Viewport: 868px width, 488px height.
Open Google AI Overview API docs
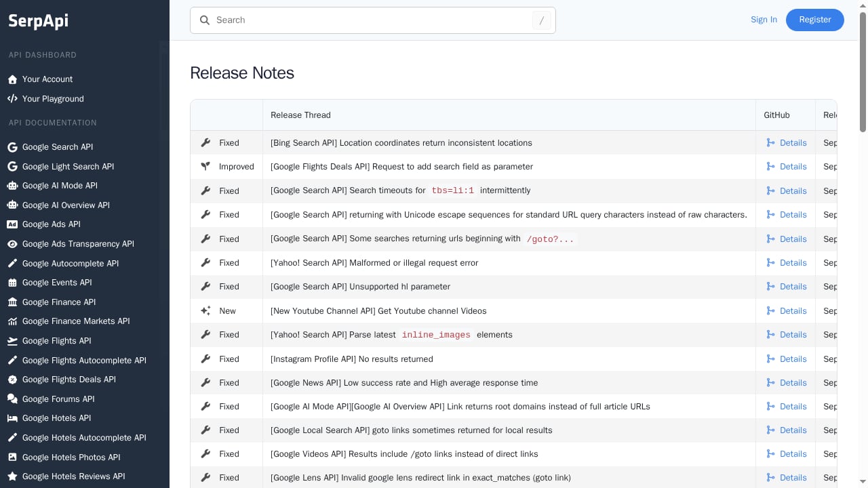click(x=66, y=205)
